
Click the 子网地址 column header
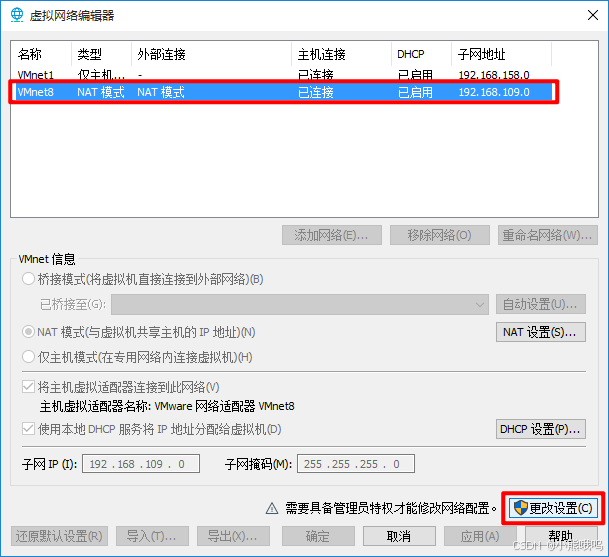(501, 54)
